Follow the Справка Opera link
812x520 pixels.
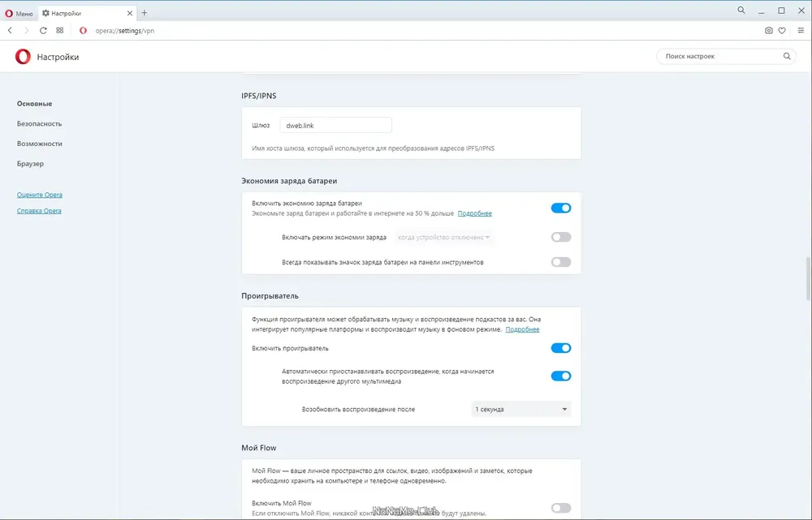coord(39,211)
